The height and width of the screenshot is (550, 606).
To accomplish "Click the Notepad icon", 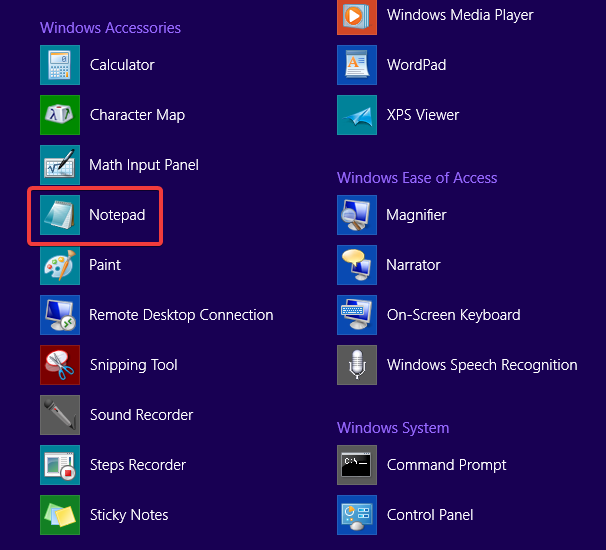I will pyautogui.click(x=60, y=215).
